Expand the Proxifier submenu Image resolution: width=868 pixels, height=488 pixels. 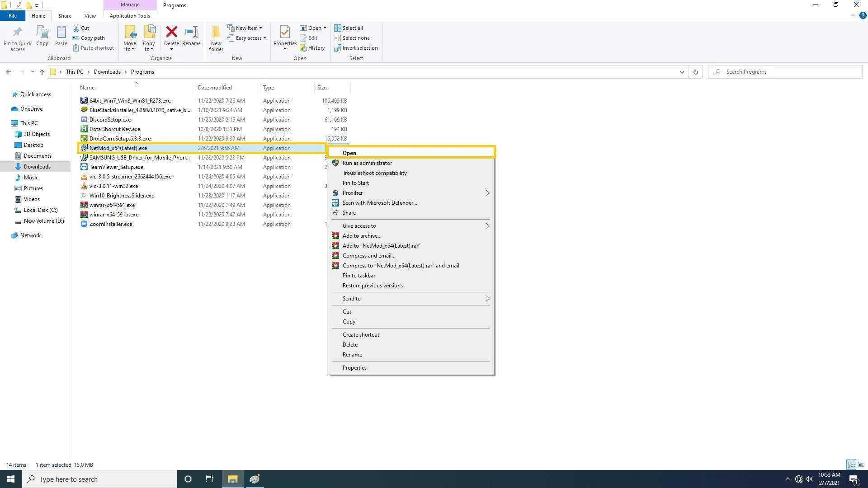pos(487,193)
